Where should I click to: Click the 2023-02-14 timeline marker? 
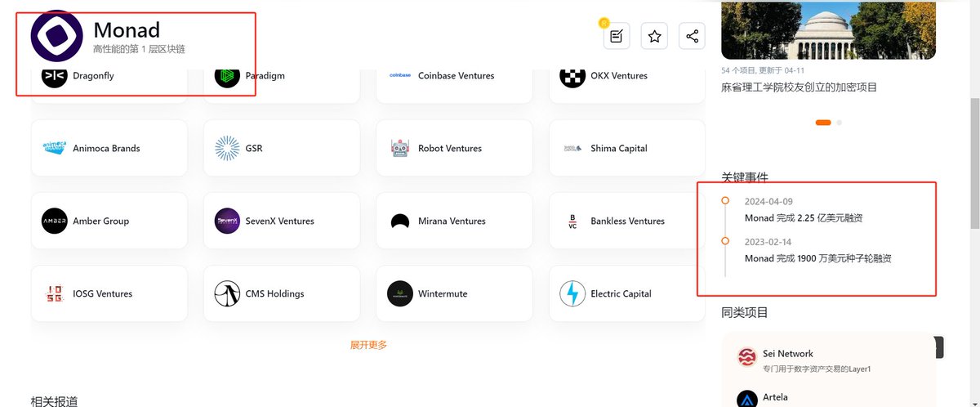725,240
